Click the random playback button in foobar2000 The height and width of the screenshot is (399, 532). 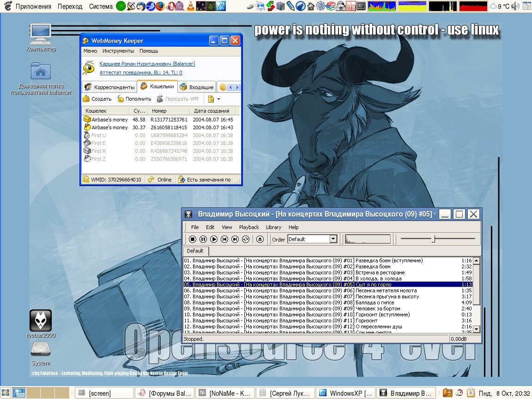pos(246,239)
